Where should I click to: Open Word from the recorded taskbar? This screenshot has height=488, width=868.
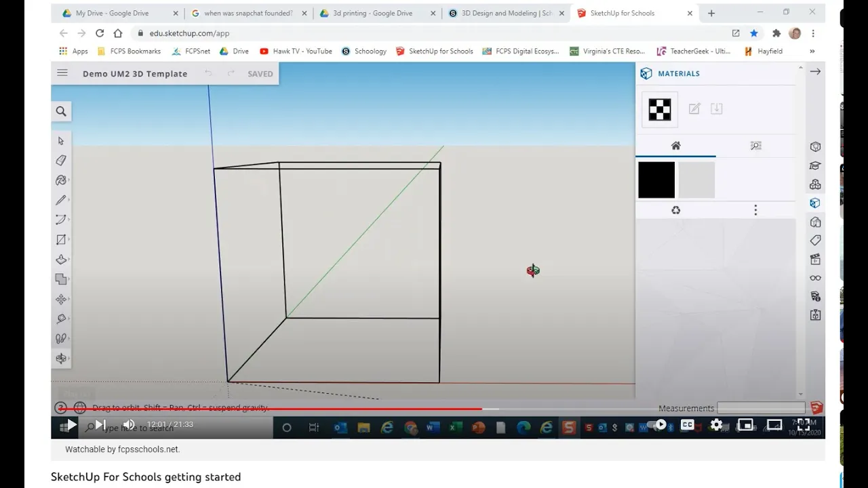click(433, 428)
